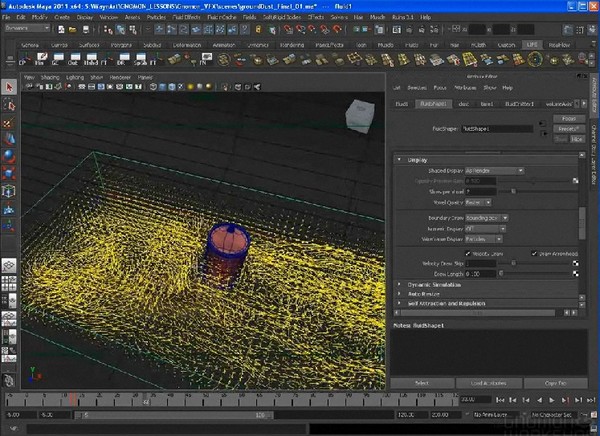This screenshot has height=436, width=600.
Task: Click the Save Scene disk icon
Action: pyautogui.click(x=86, y=29)
